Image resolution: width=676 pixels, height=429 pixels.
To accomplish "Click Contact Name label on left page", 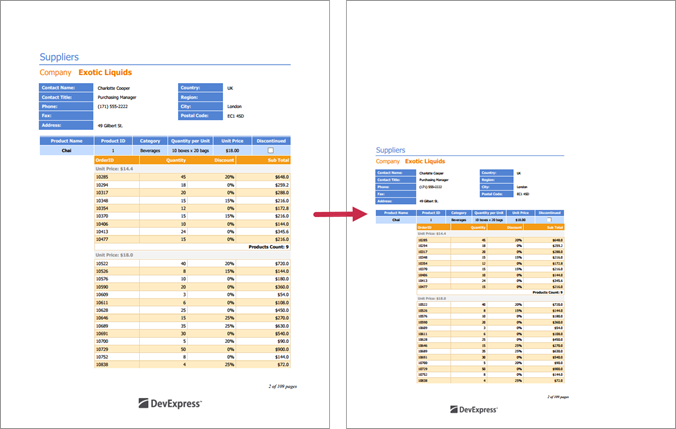I will click(x=66, y=88).
